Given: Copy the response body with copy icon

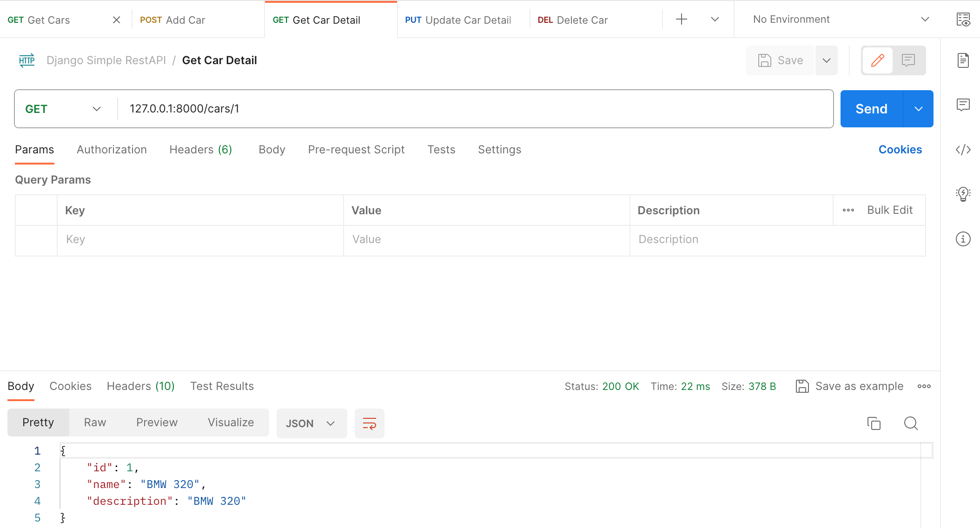Looking at the screenshot, I should point(874,423).
